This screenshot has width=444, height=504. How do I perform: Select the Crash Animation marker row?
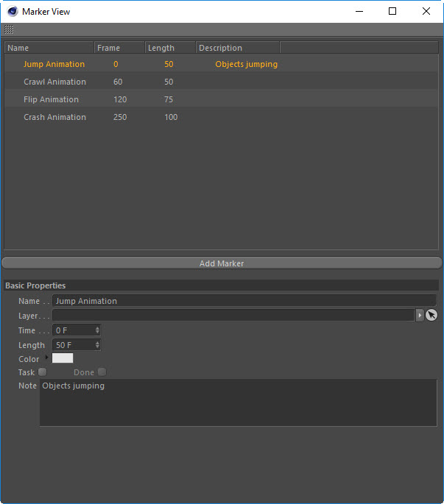[x=222, y=117]
